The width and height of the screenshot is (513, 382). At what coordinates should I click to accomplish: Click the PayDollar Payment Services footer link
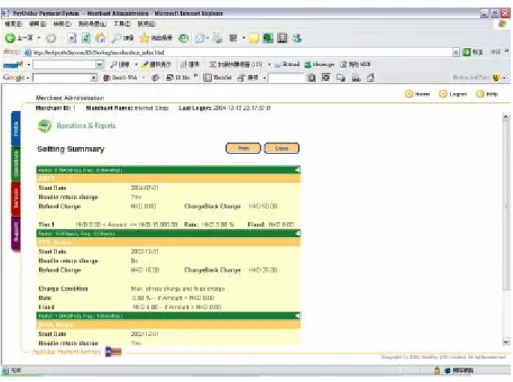pos(66,352)
